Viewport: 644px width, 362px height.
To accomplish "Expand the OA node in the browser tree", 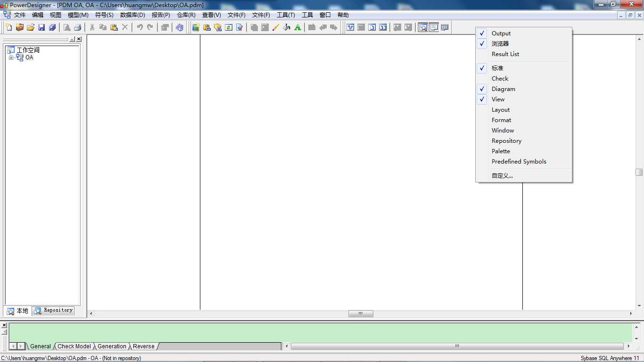I will pos(11,58).
